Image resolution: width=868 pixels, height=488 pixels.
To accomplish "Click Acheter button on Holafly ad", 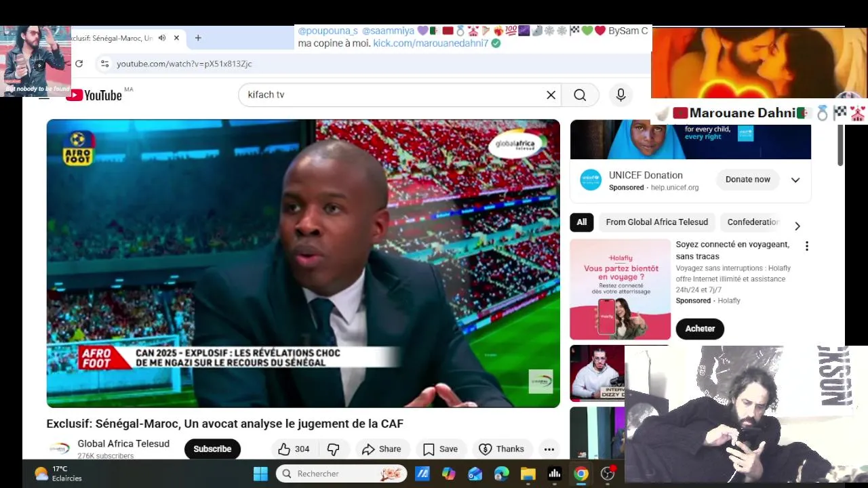I will [700, 329].
